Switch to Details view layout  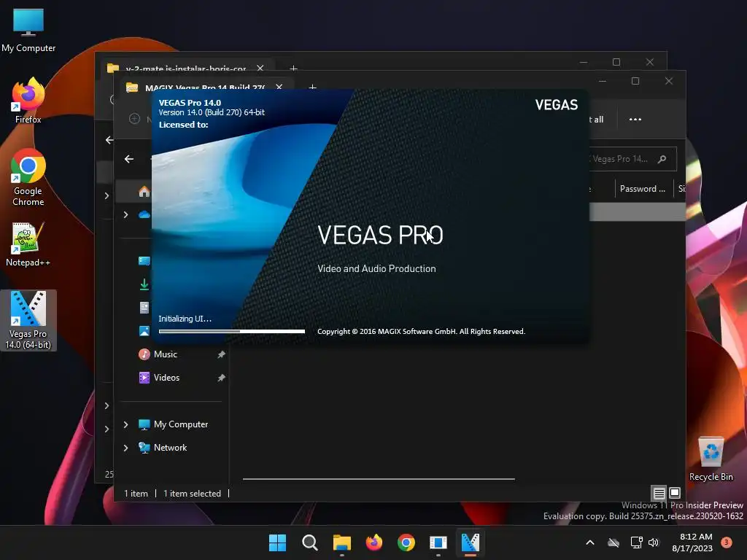tap(659, 493)
